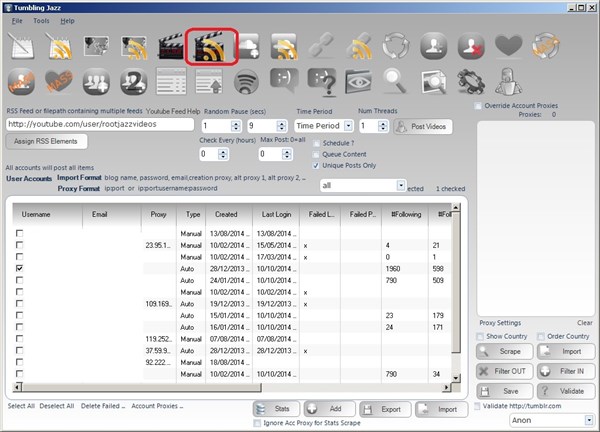Open the link RSS chain icon

[x=359, y=46]
